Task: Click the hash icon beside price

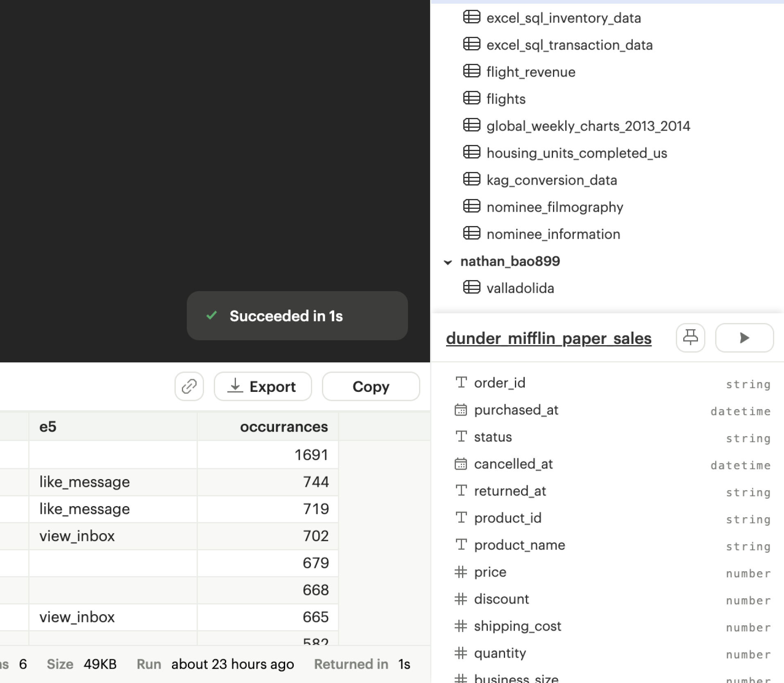Action: (x=461, y=572)
